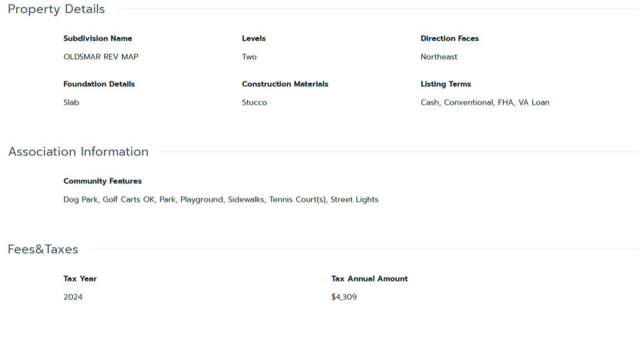Click the Tax Annual Amount label

[369, 279]
